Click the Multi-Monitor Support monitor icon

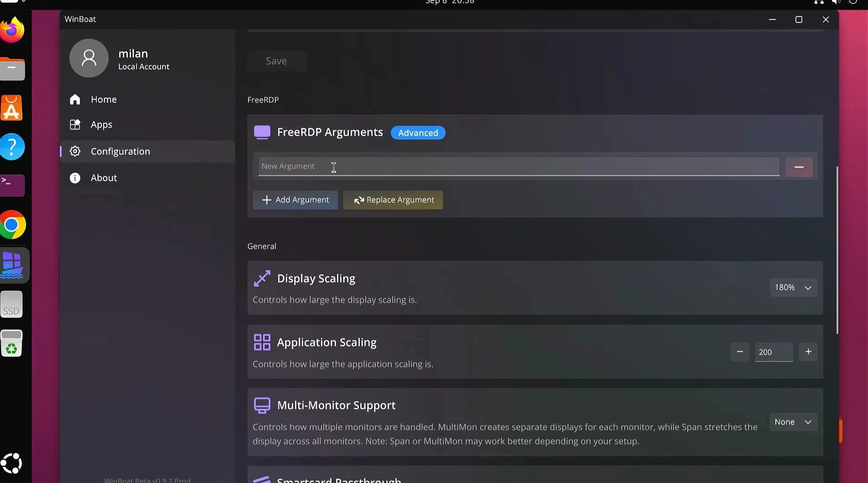tap(262, 405)
